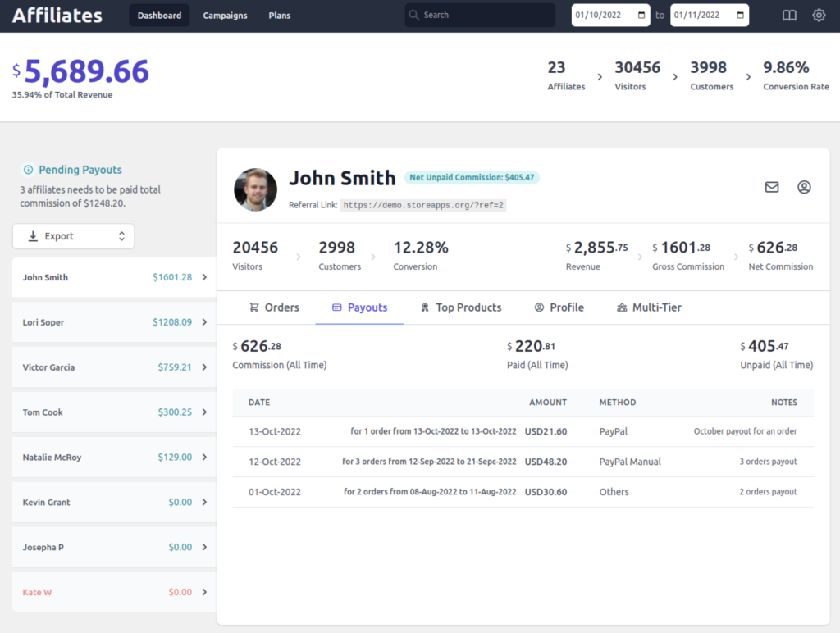
Task: Open the envelope icon to email John Smith
Action: click(772, 187)
